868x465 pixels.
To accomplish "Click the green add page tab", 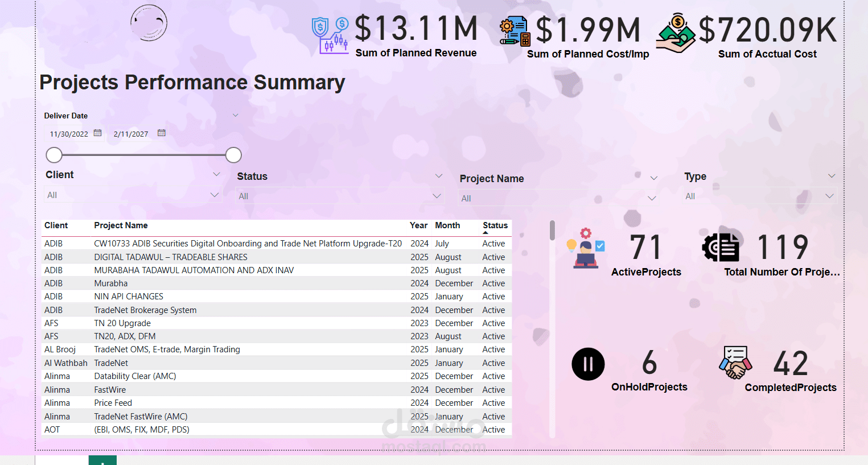I will tap(102, 460).
